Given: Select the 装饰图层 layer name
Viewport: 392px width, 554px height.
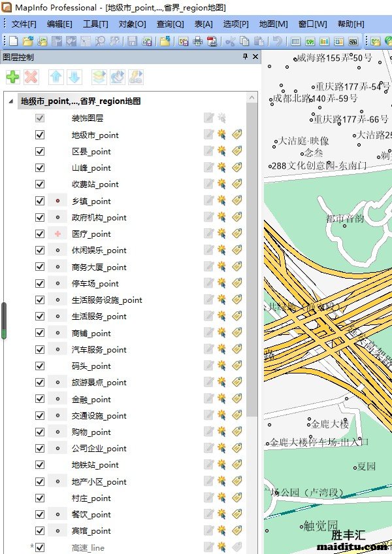Looking at the screenshot, I should click(88, 118).
